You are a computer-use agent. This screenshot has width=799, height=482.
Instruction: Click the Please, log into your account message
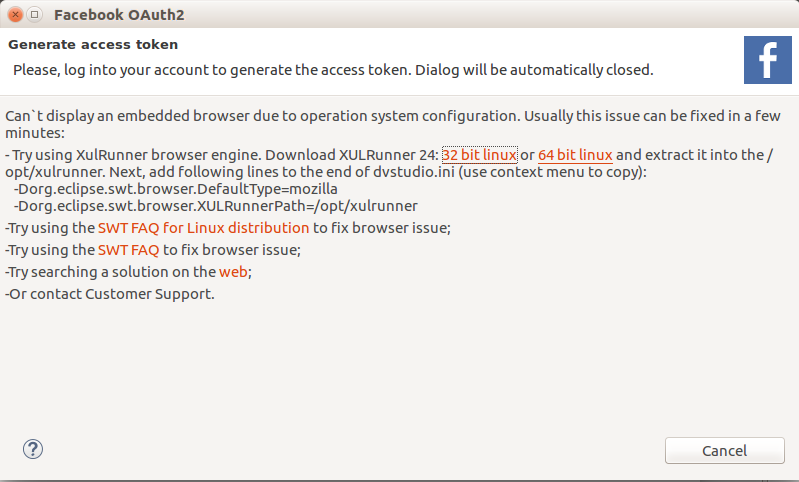pyautogui.click(x=332, y=70)
